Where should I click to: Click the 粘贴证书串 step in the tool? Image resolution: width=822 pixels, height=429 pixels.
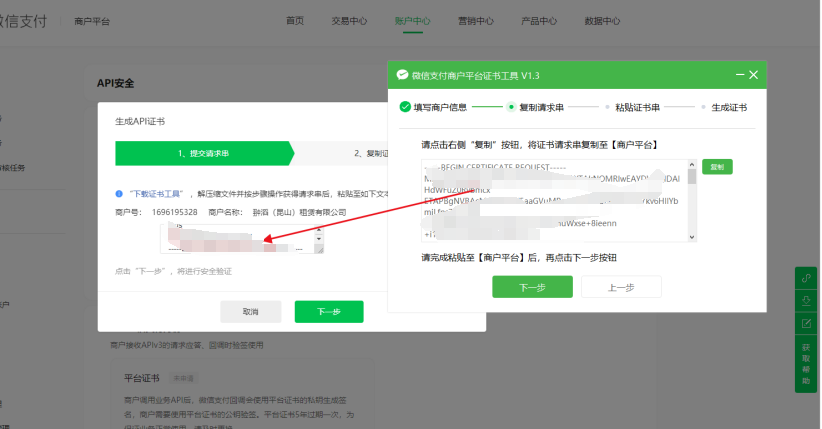tap(637, 108)
